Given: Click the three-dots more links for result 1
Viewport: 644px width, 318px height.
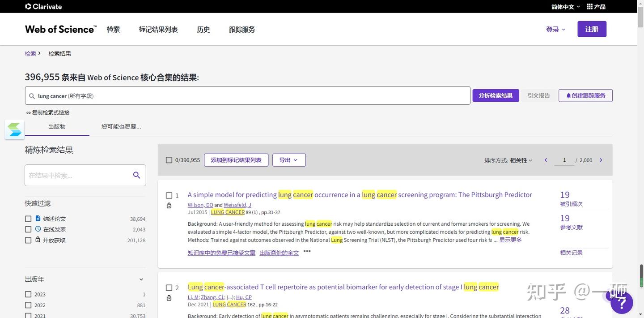Looking at the screenshot, I should tap(307, 251).
